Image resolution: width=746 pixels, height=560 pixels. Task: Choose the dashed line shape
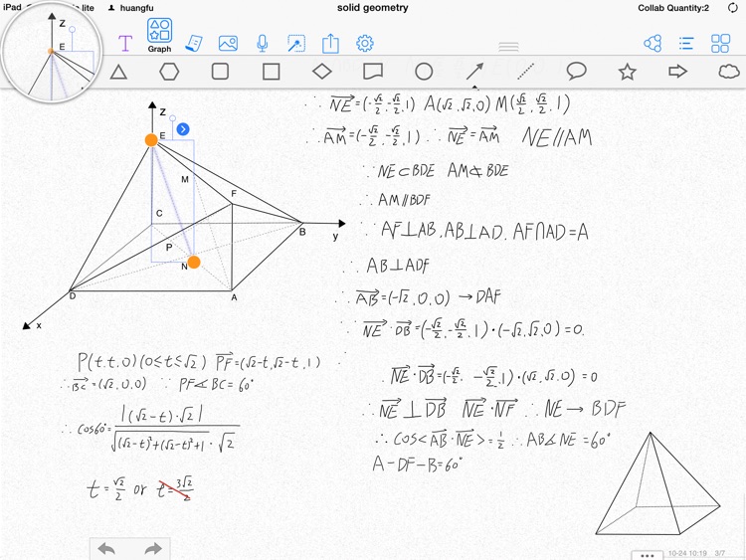(526, 72)
